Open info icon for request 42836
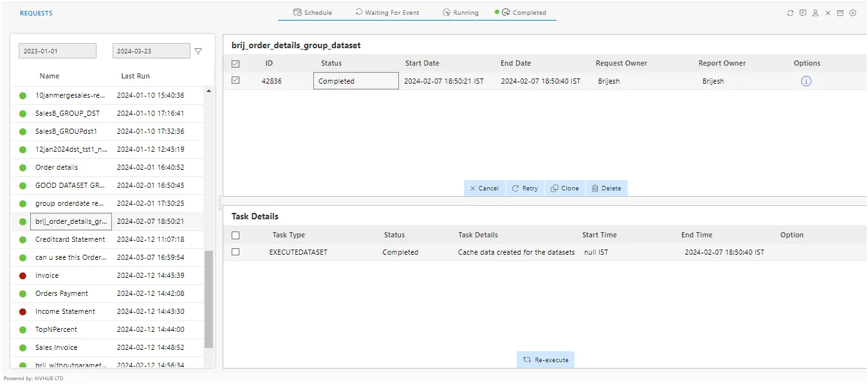The image size is (868, 384). 806,81
